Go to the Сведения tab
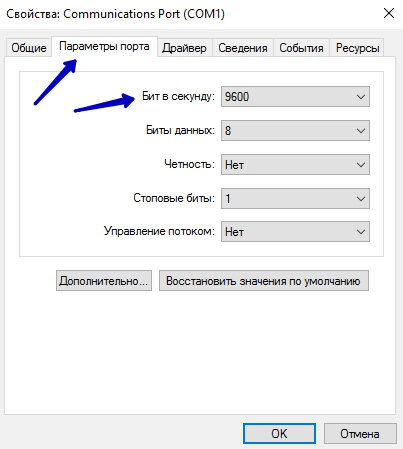 point(243,48)
